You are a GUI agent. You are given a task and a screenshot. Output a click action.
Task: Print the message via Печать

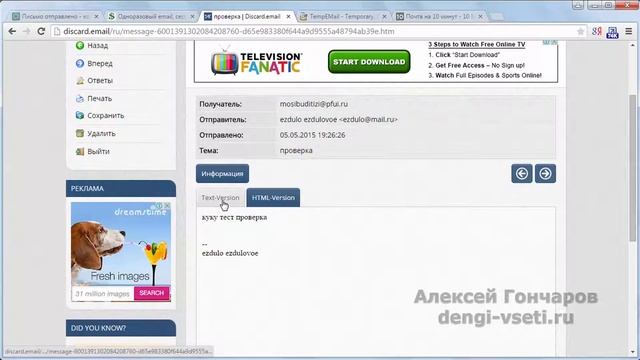tap(99, 99)
